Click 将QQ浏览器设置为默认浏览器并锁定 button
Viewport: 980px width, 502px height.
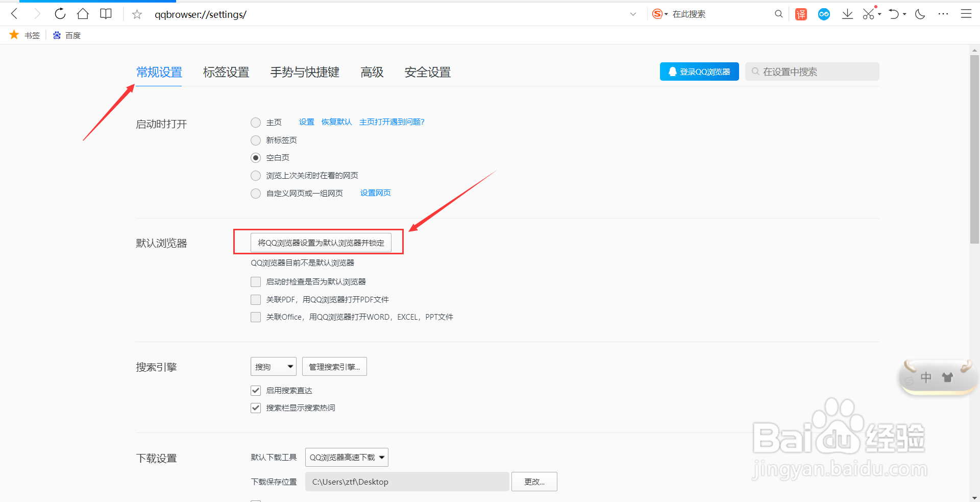(321, 243)
